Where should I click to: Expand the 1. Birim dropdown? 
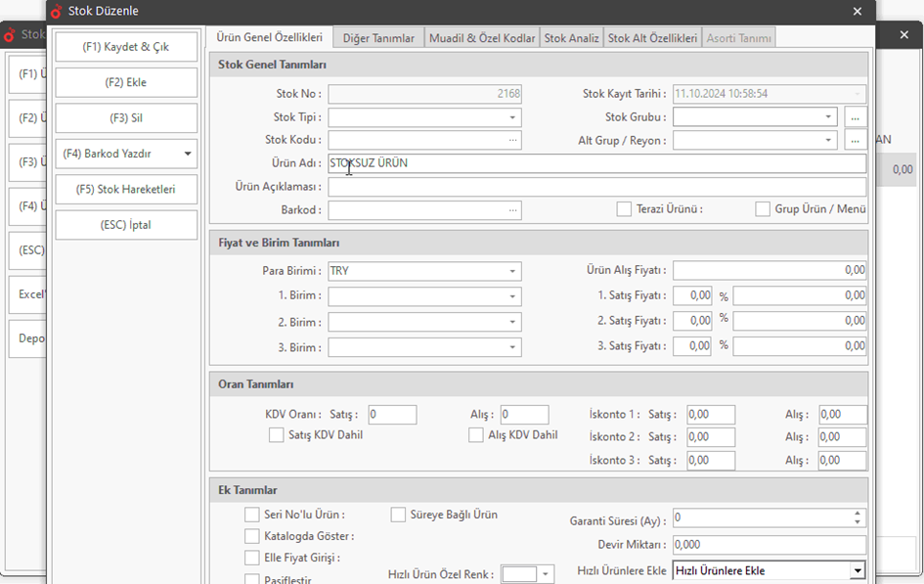click(x=512, y=296)
